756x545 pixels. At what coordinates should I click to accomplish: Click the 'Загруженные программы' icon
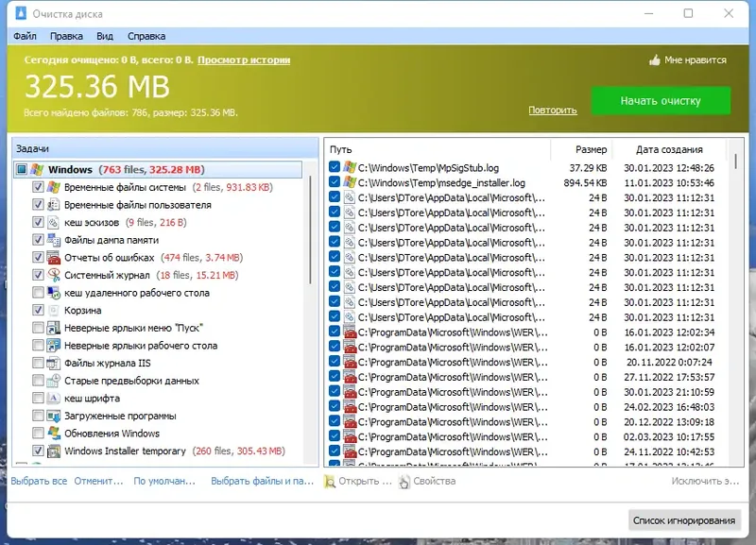pos(54,416)
